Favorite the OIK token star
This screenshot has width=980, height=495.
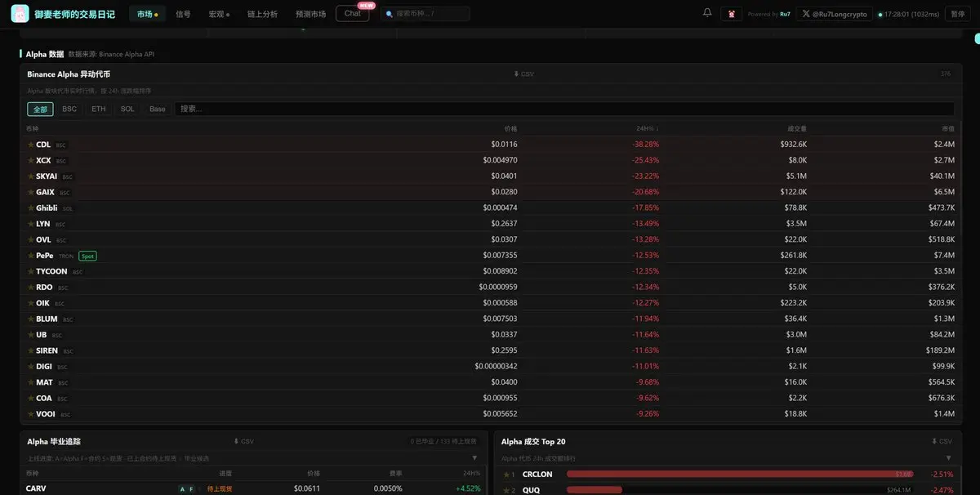31,303
